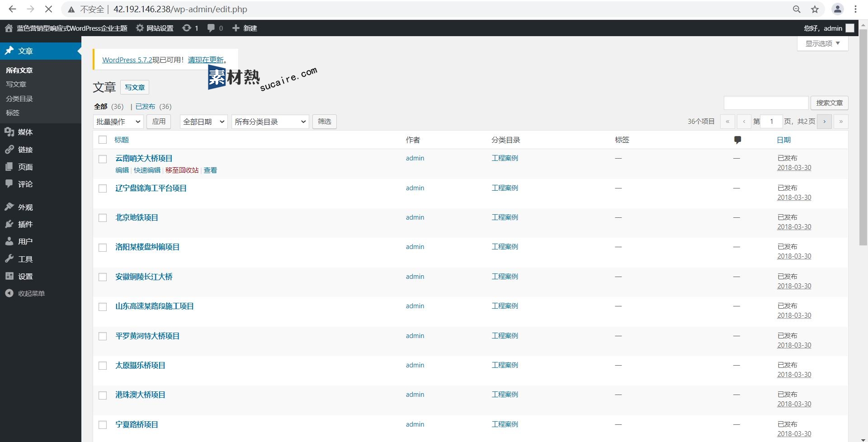Open the 批量操作 dropdown
Screen dimensions: 868x442
click(x=118, y=122)
